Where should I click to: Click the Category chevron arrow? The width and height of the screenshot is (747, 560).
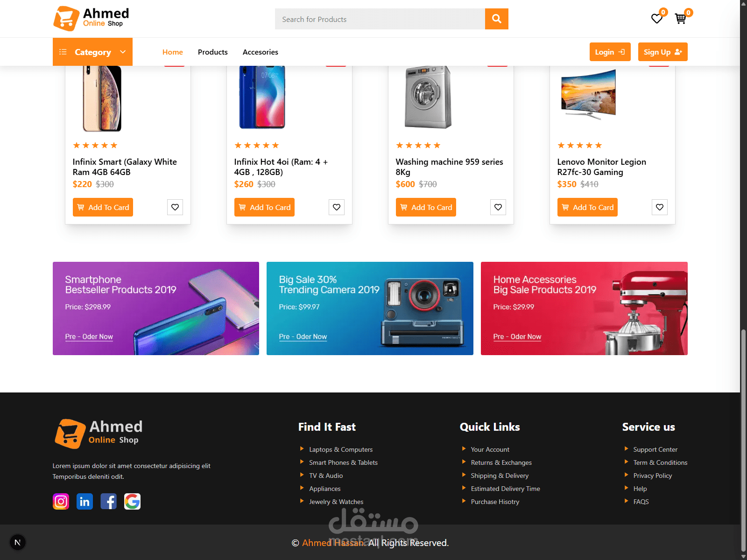click(123, 52)
